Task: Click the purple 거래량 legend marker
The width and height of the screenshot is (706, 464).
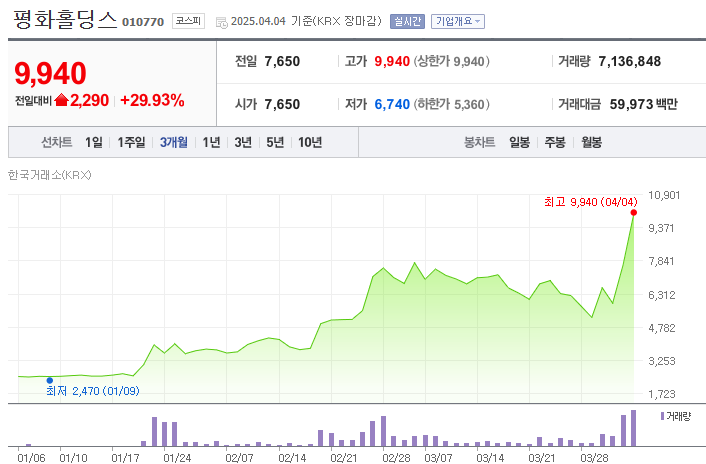Action: point(662,416)
